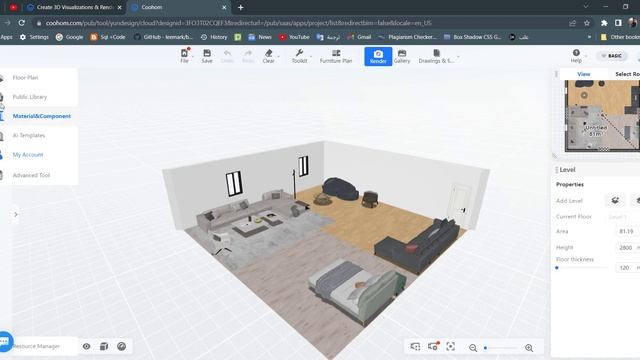Screen dimensions: 640x360
Task: Open browser extensions puzzle icon
Action: point(604,23)
